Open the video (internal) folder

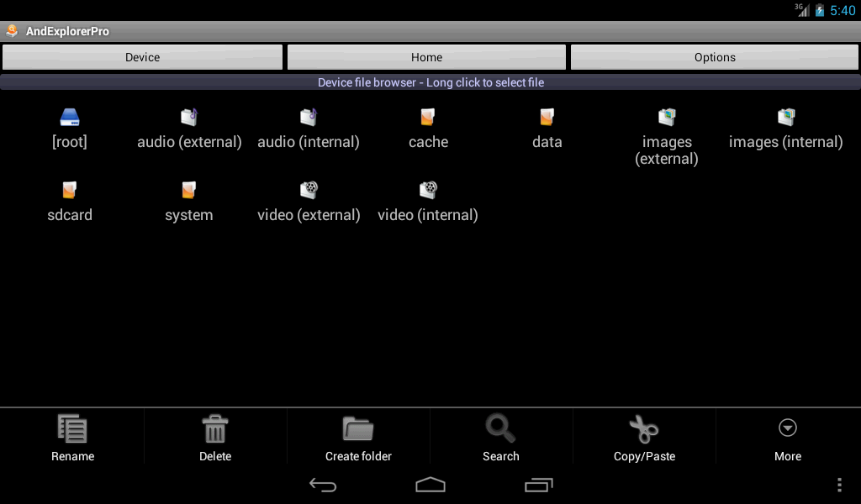[428, 191]
